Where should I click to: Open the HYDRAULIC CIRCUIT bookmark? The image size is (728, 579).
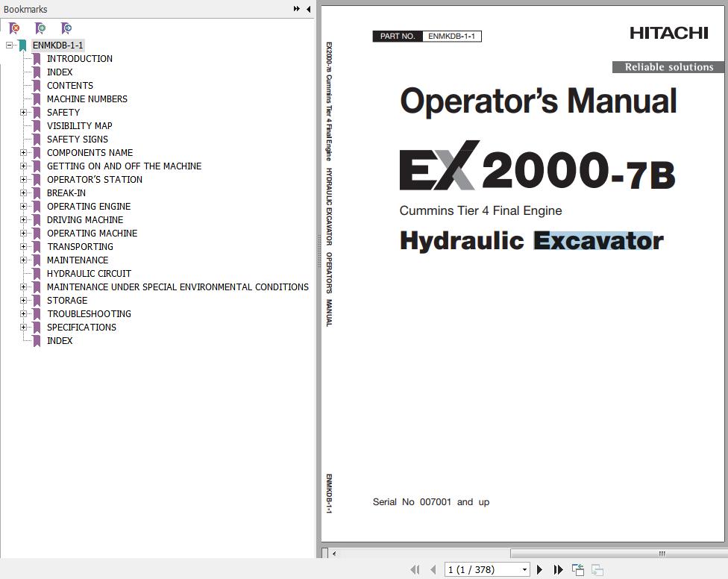89,274
